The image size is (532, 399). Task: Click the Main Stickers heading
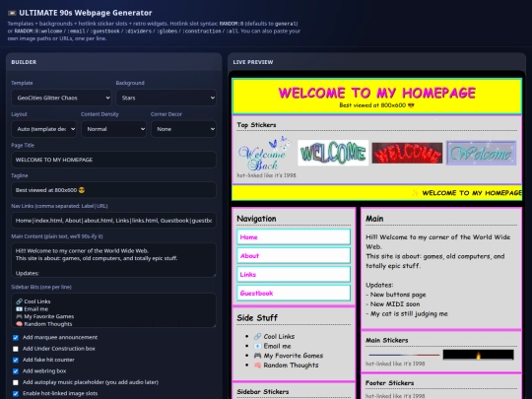[387, 340]
